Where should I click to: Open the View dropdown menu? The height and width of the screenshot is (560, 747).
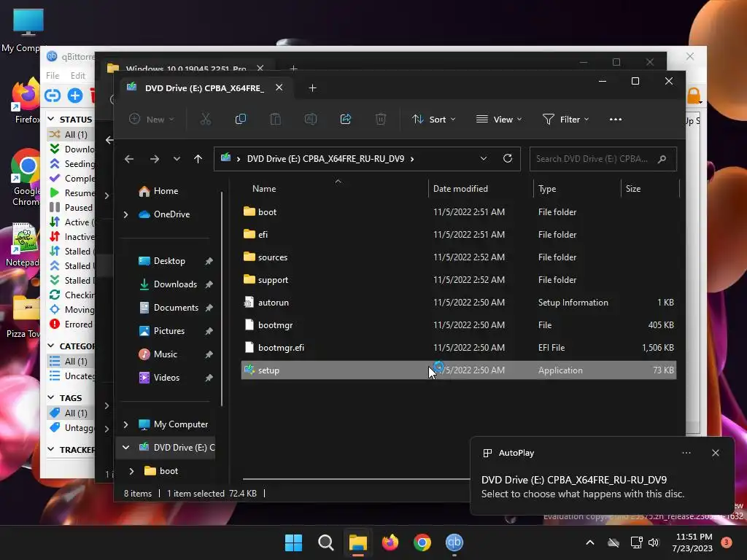click(x=499, y=119)
